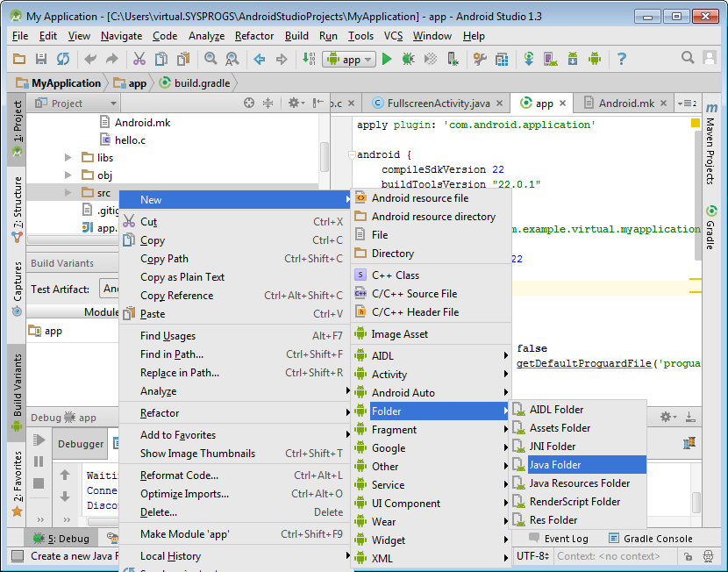The height and width of the screenshot is (572, 728).
Task: Click the Copy toolbar icon
Action: click(161, 59)
